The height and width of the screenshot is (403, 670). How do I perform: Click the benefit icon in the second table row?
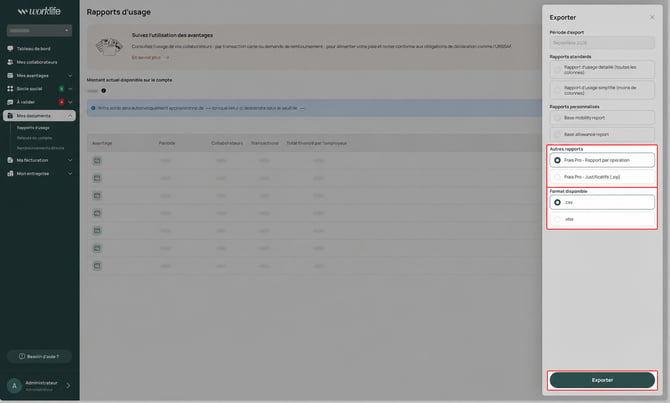pyautogui.click(x=97, y=178)
